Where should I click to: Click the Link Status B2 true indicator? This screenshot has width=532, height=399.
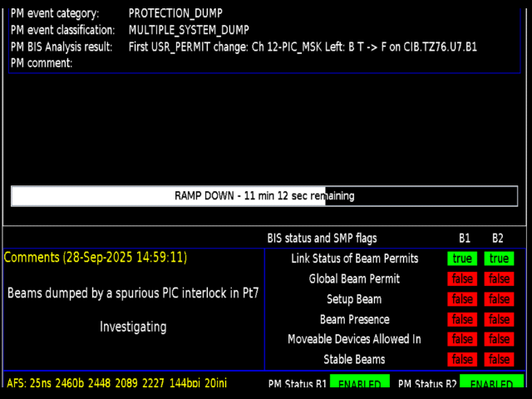499,259
